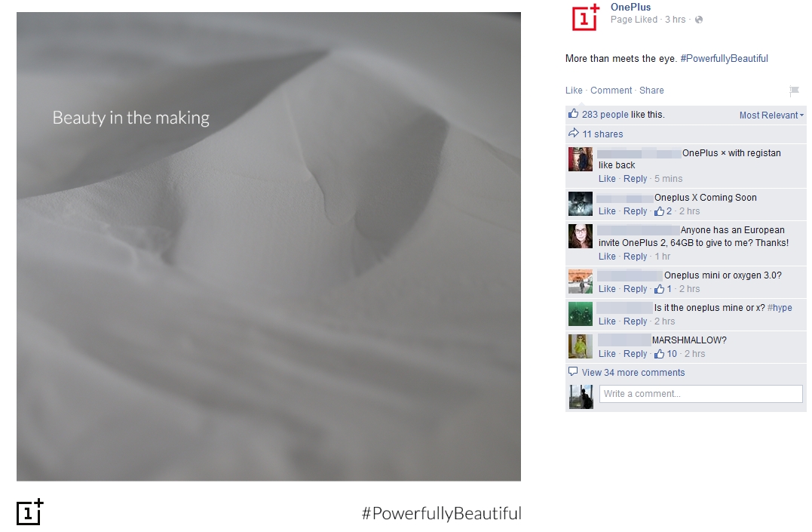Open the #PowerfullyBeautiful hashtag in post text
This screenshot has height=532, width=812.
(x=724, y=59)
